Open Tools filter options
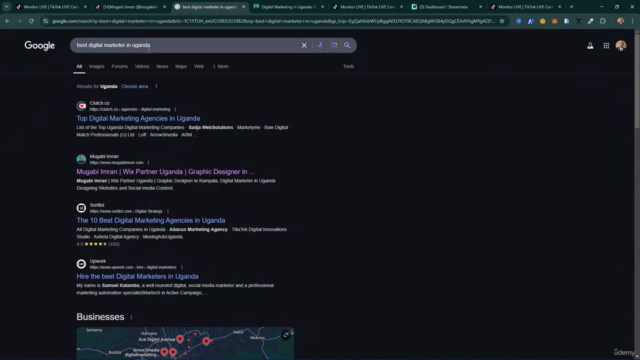The image size is (640, 360). coord(348,67)
